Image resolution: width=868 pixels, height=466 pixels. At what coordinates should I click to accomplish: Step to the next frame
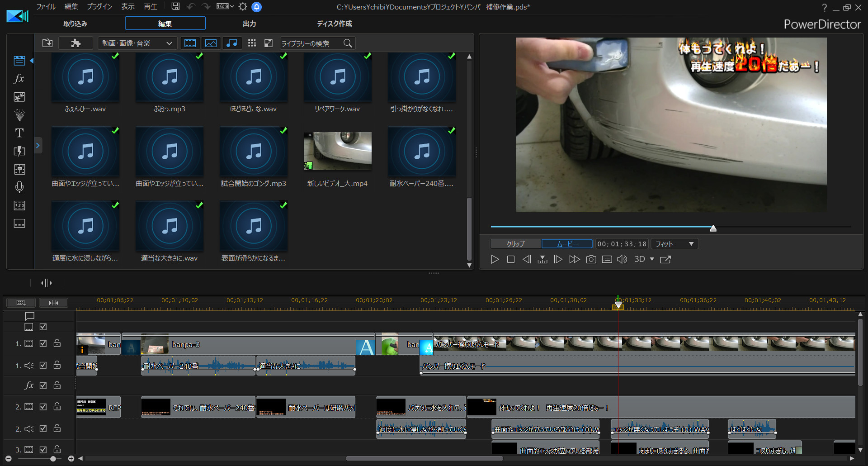pyautogui.click(x=558, y=259)
